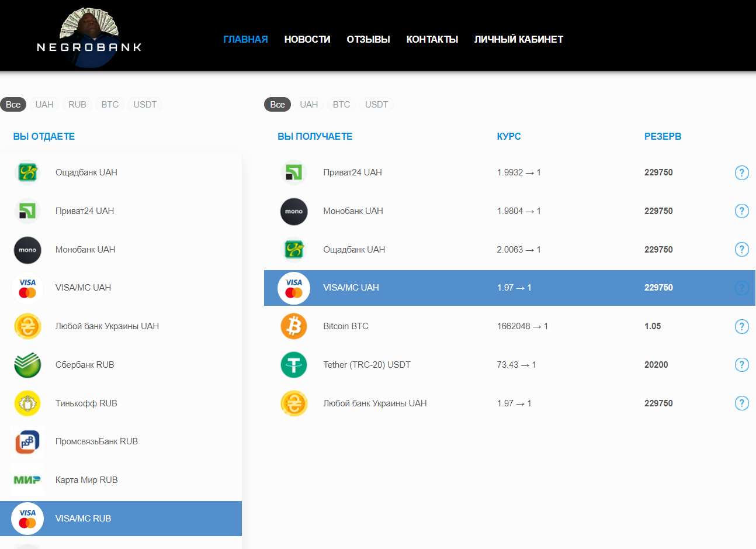The width and height of the screenshot is (756, 549).
Task: Open the help icon in the Любой банк Украины receive row
Action: point(741,403)
